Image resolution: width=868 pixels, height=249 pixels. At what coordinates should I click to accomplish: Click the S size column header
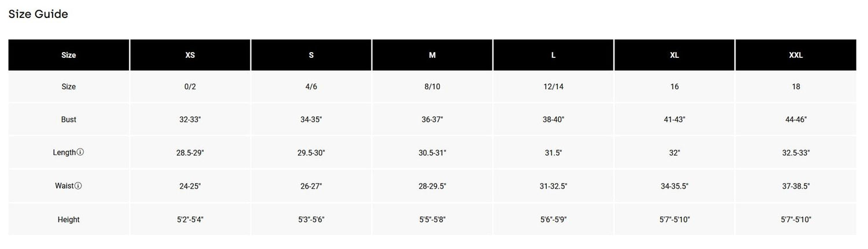311,55
